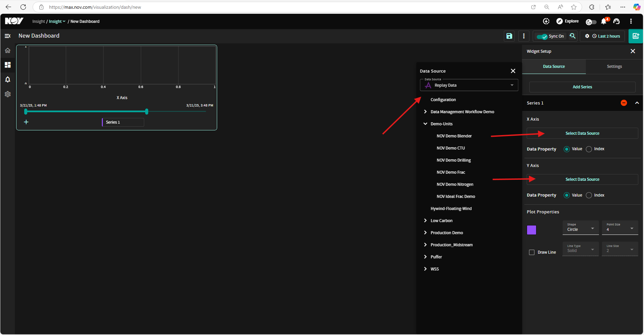Open the Dashboards sidebar icon
Viewport: 644px width, 335px height.
[x=8, y=65]
